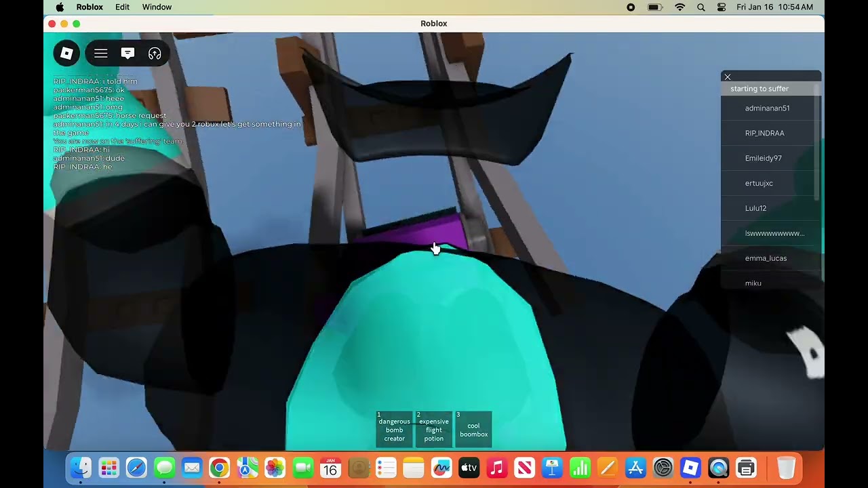Screen dimensions: 868x488
Task: Select the cool boombox tool
Action: pos(473,430)
